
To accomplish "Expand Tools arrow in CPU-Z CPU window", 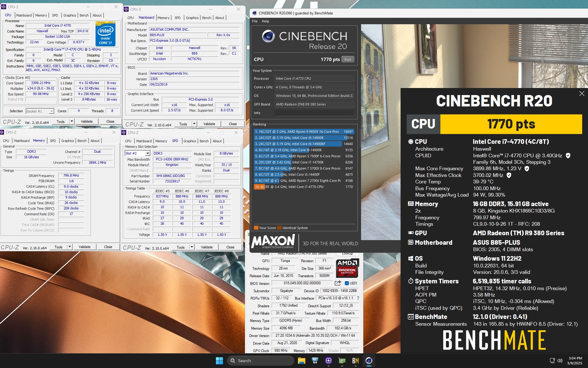I will [72, 121].
